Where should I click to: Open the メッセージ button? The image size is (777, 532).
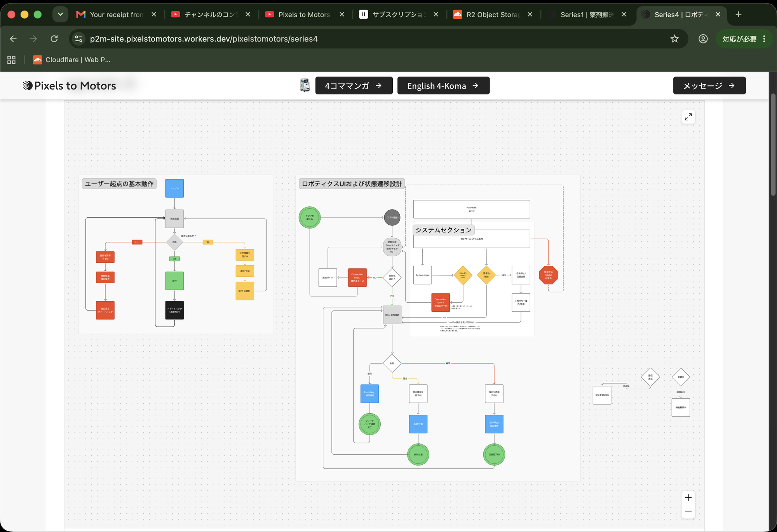pyautogui.click(x=709, y=85)
